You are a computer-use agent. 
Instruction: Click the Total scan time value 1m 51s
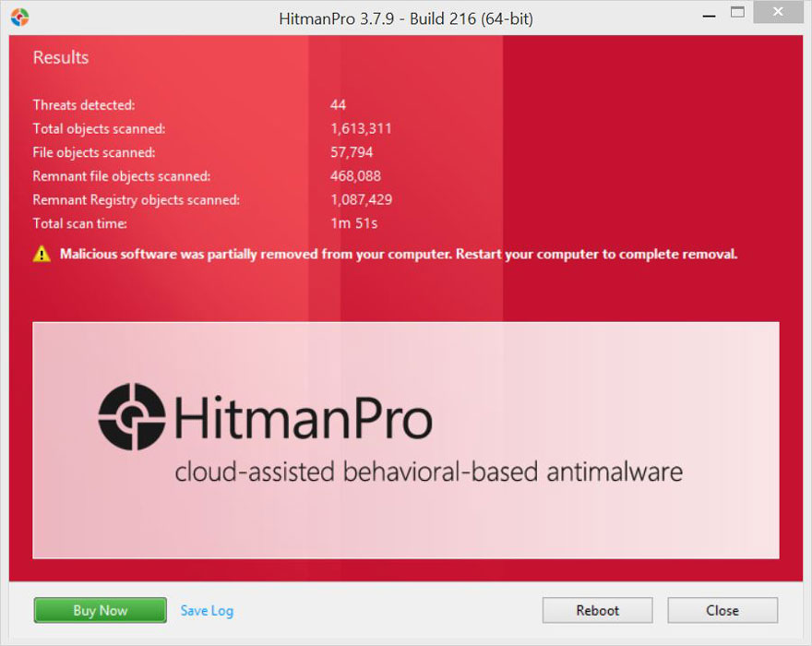353,223
